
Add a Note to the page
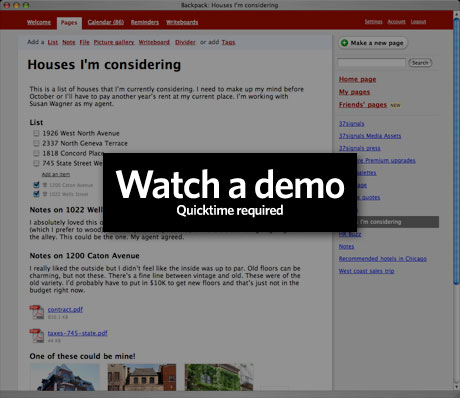[69, 42]
